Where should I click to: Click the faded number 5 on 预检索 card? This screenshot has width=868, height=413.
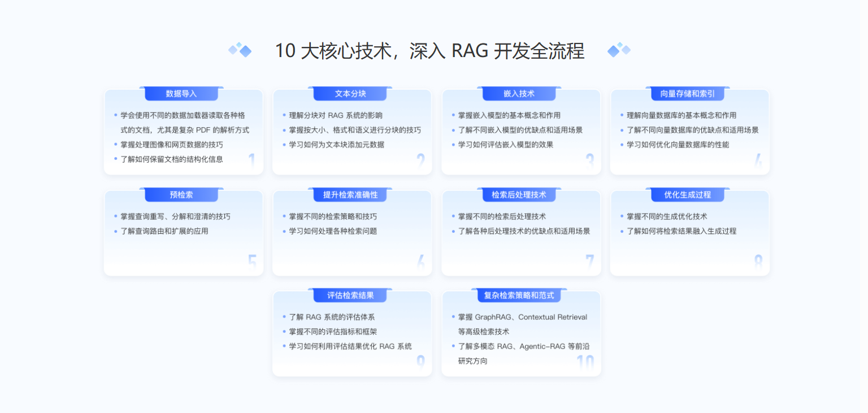[252, 262]
